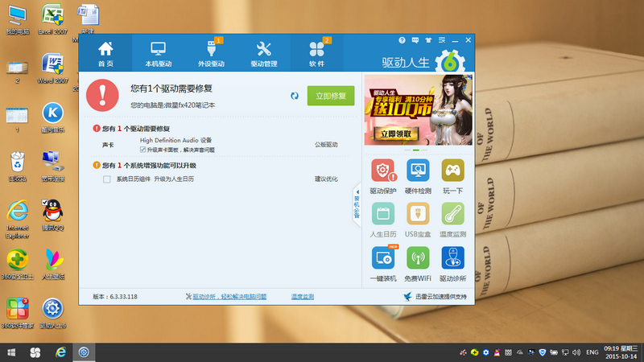644x362 pixels.
Task: Open USB宝盒 toolbox
Action: tap(418, 216)
